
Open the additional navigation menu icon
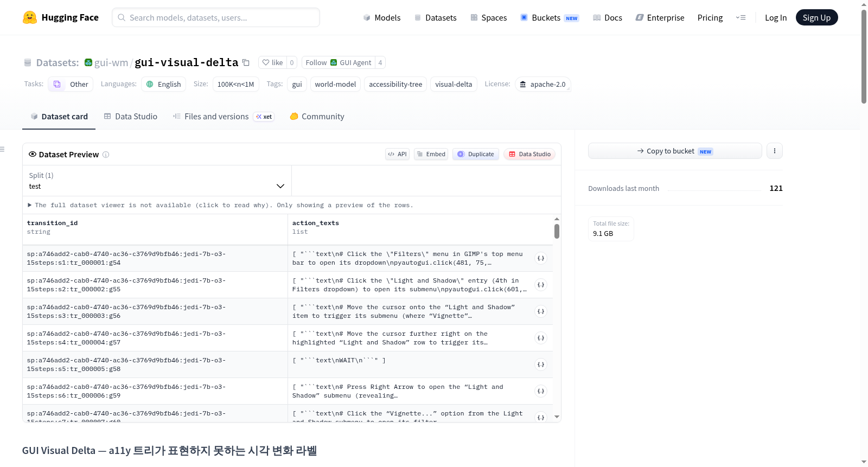(741, 17)
